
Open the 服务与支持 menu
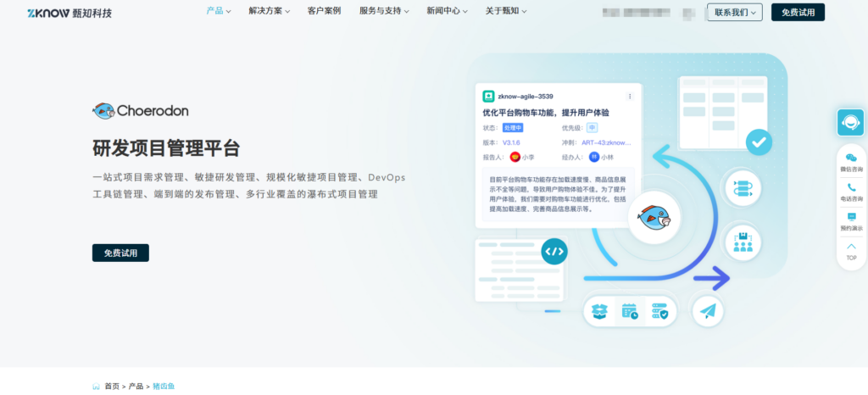tap(383, 11)
